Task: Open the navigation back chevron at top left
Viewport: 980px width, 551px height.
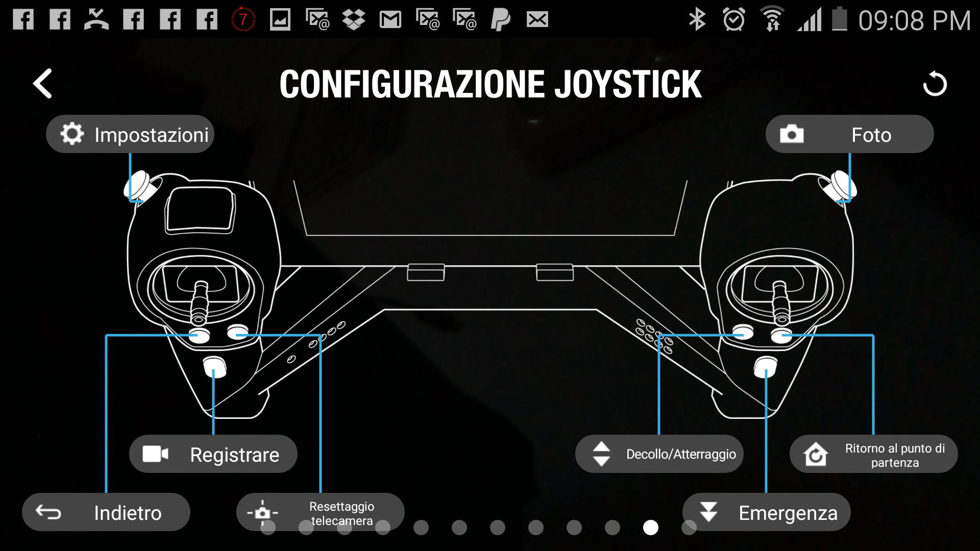Action: point(42,83)
